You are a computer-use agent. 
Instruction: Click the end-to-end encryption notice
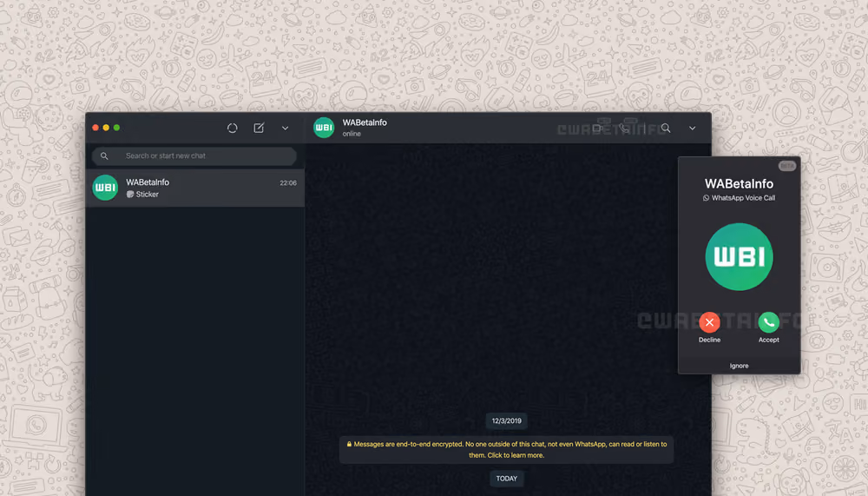(x=507, y=449)
